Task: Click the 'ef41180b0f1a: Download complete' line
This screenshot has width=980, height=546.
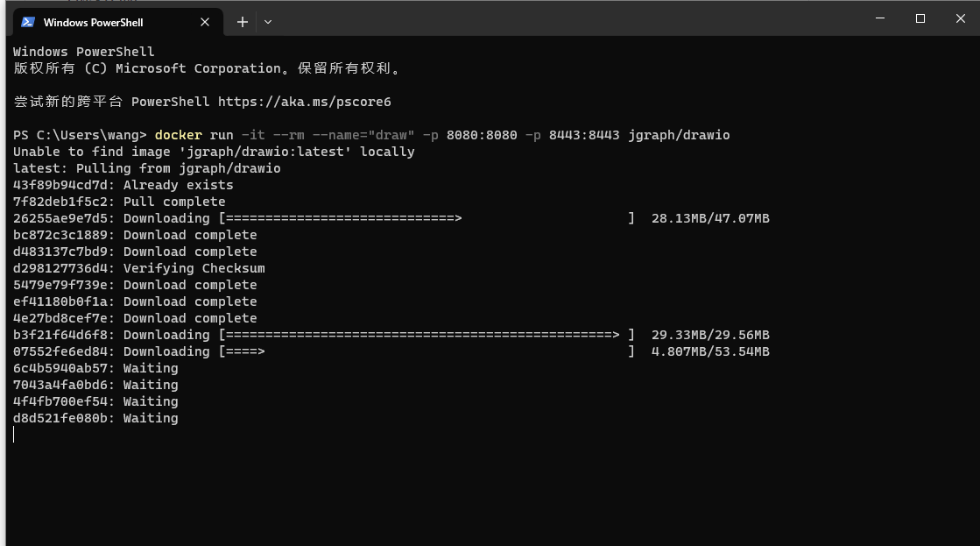Action: pos(135,301)
